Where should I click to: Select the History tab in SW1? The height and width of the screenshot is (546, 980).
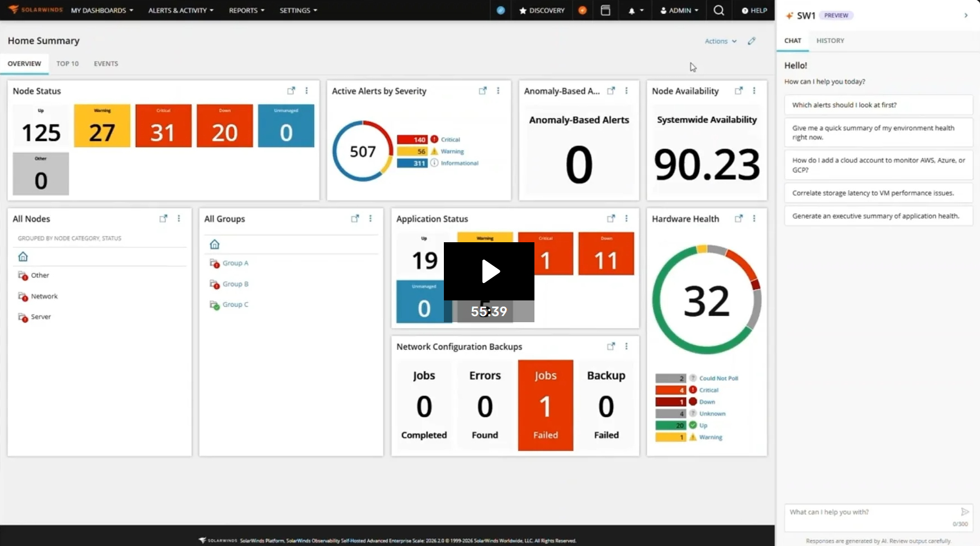(x=830, y=41)
